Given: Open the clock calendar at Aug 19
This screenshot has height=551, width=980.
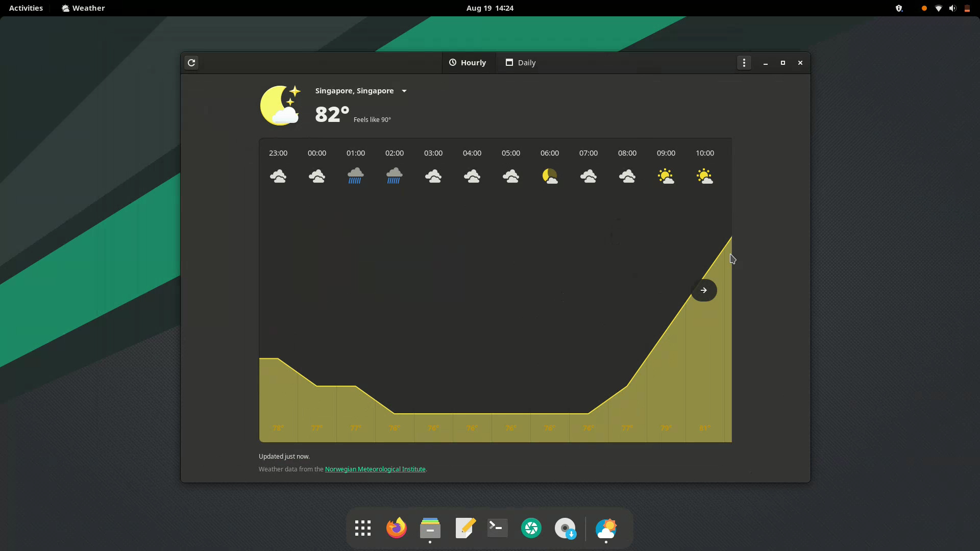Looking at the screenshot, I should tap(489, 8).
